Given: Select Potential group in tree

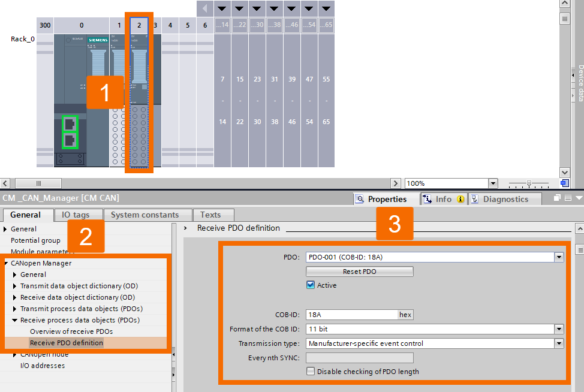Looking at the screenshot, I should [35, 240].
